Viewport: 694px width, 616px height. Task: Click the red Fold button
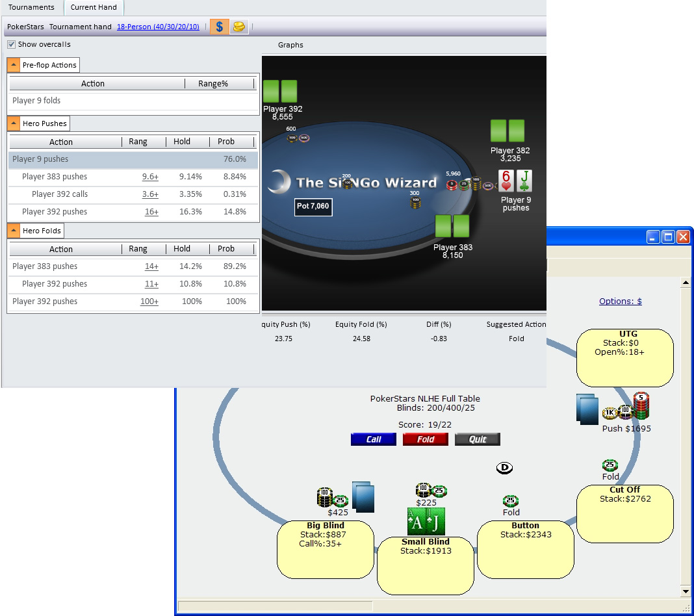coord(426,439)
